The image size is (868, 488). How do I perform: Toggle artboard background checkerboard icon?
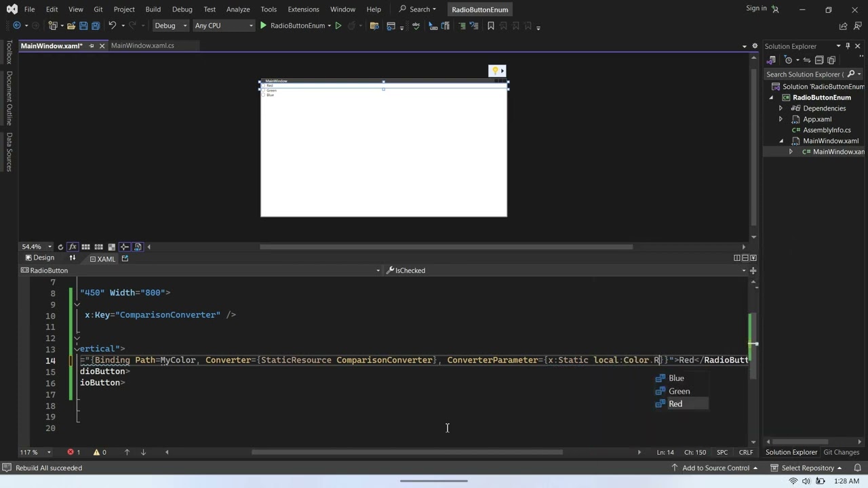[112, 247]
